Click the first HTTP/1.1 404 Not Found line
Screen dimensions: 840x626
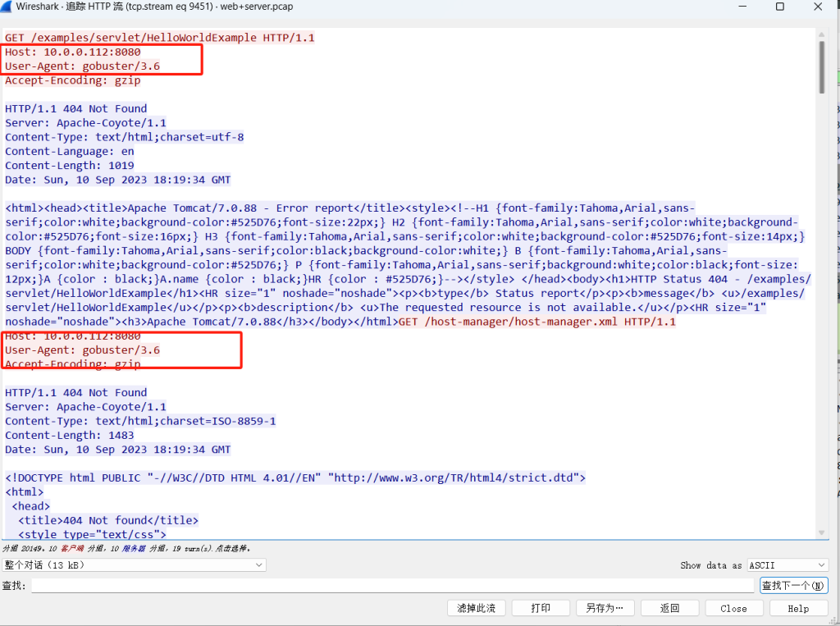[x=75, y=109]
